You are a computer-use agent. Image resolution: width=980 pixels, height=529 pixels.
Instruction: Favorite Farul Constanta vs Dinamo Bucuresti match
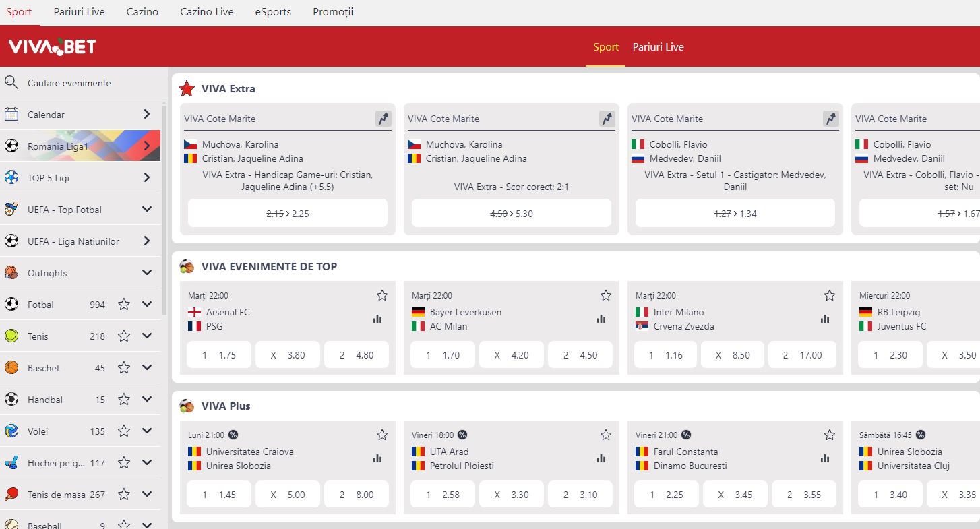coord(830,435)
